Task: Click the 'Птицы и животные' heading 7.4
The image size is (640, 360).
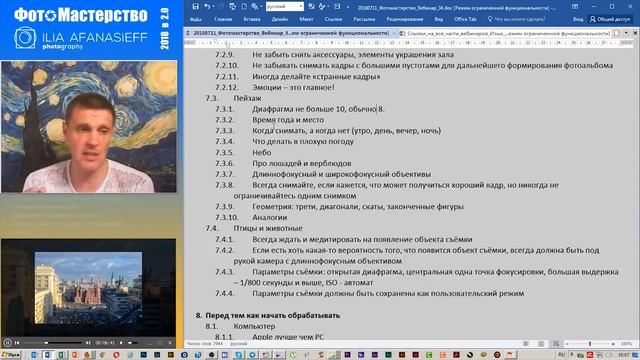Action: tap(268, 228)
